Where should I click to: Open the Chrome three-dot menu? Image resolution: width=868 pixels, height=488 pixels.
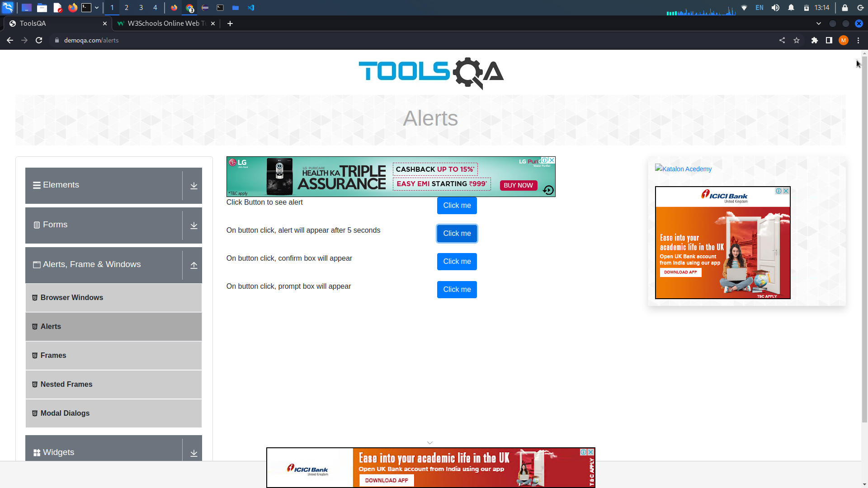point(858,40)
